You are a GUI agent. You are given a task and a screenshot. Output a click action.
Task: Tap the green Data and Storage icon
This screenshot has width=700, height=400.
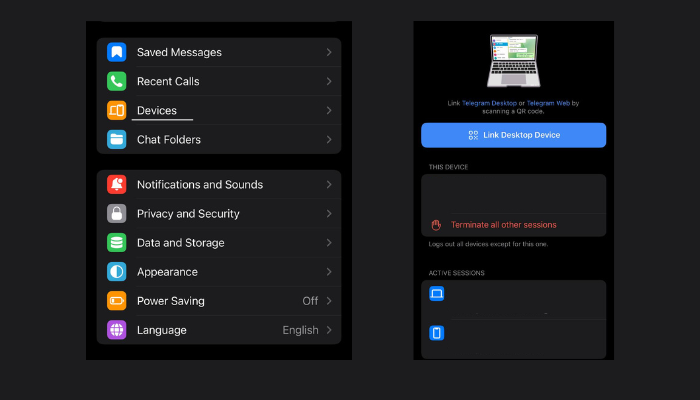coord(117,242)
